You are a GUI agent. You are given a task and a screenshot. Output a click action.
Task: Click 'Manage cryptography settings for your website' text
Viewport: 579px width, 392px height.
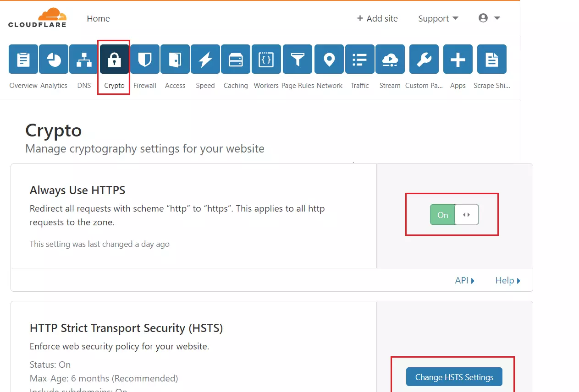click(145, 149)
